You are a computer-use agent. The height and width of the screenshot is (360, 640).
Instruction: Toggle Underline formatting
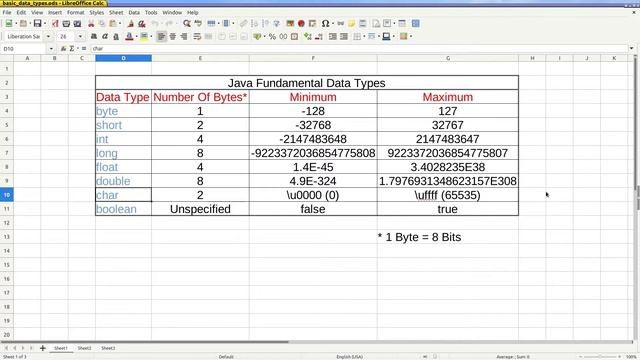pos(116,37)
